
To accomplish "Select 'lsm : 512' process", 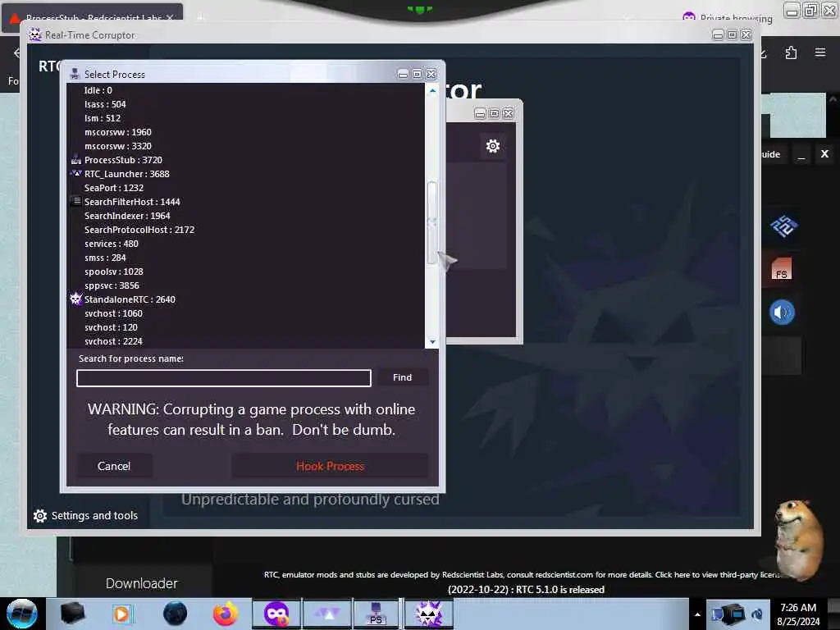I will tap(103, 118).
